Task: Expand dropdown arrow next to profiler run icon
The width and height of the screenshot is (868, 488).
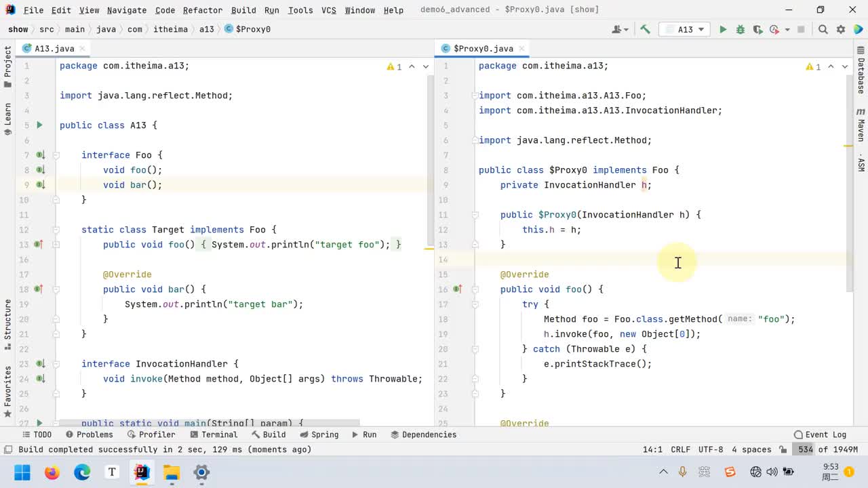Action: pos(787,30)
